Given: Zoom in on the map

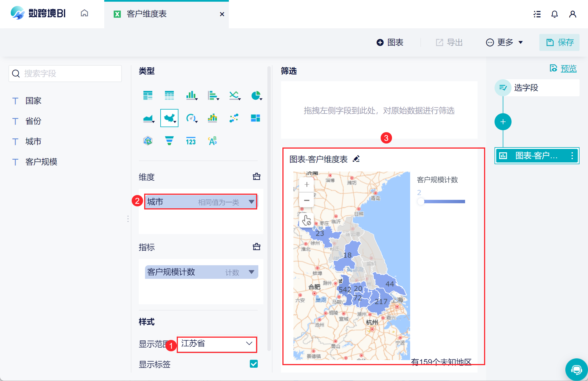Looking at the screenshot, I should coord(306,185).
